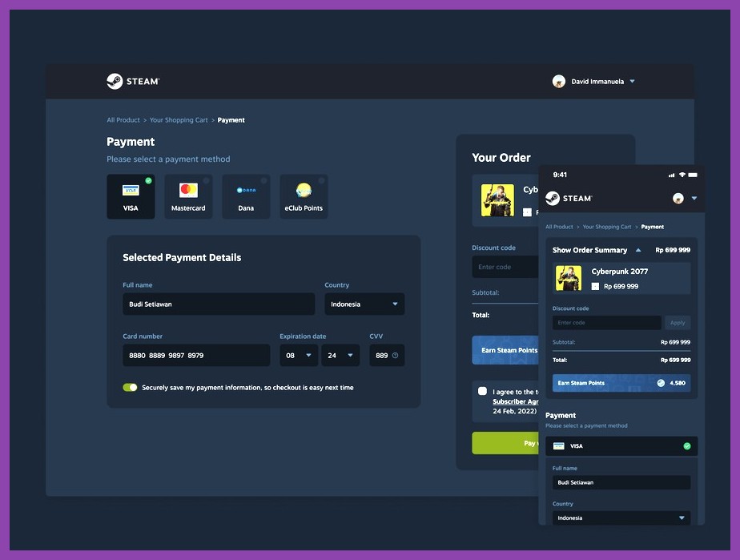Go to Your Shopping Cart breadcrumb on desktop
The width and height of the screenshot is (740, 560).
pyautogui.click(x=179, y=120)
